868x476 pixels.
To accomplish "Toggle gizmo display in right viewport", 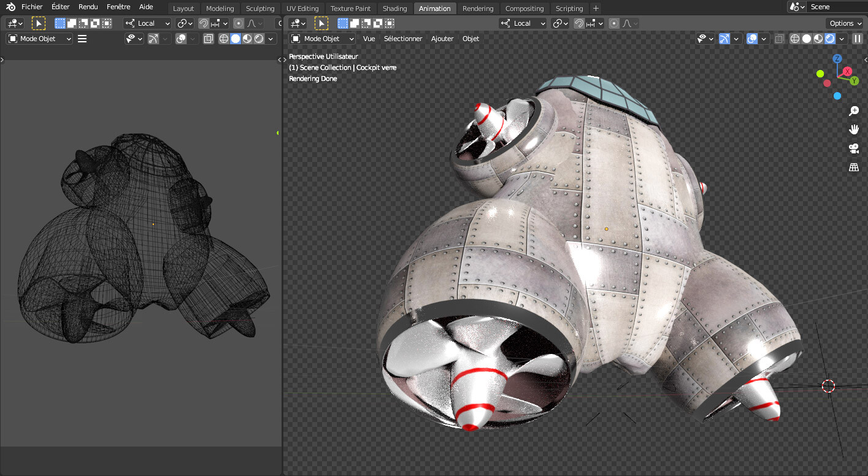I will click(x=724, y=39).
